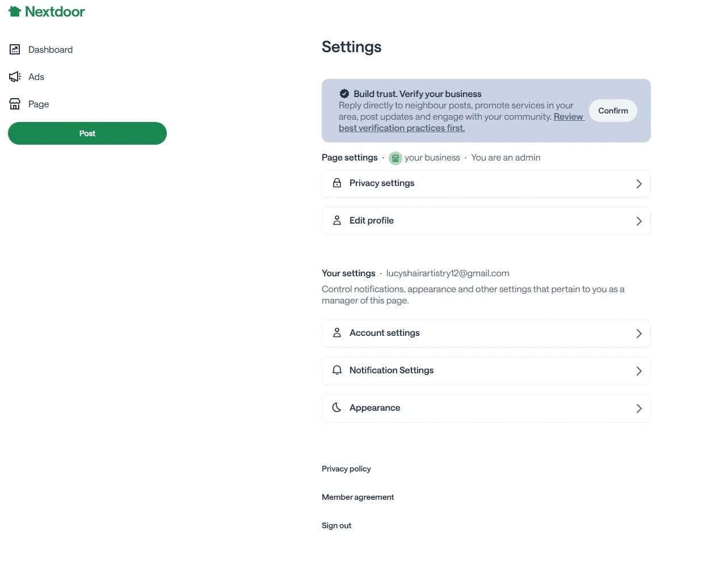The image size is (728, 577).
Task: Open Account settings via its chevron arrow
Action: (x=639, y=334)
